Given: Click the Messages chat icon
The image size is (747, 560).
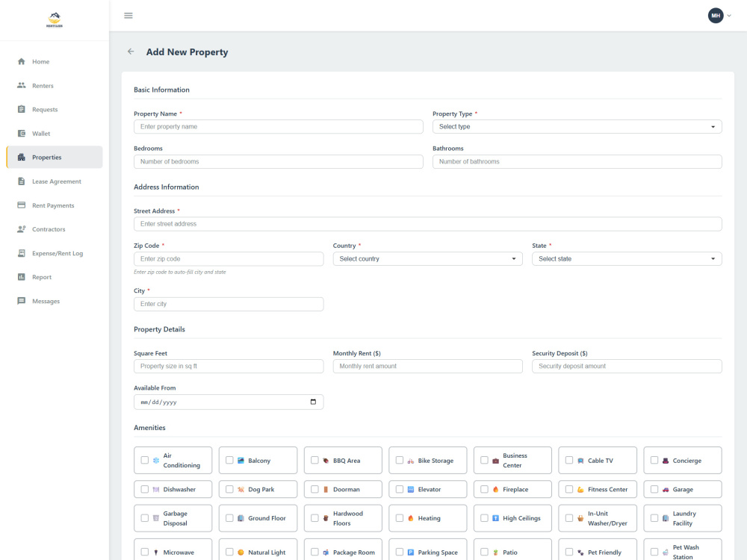Looking at the screenshot, I should [x=22, y=301].
